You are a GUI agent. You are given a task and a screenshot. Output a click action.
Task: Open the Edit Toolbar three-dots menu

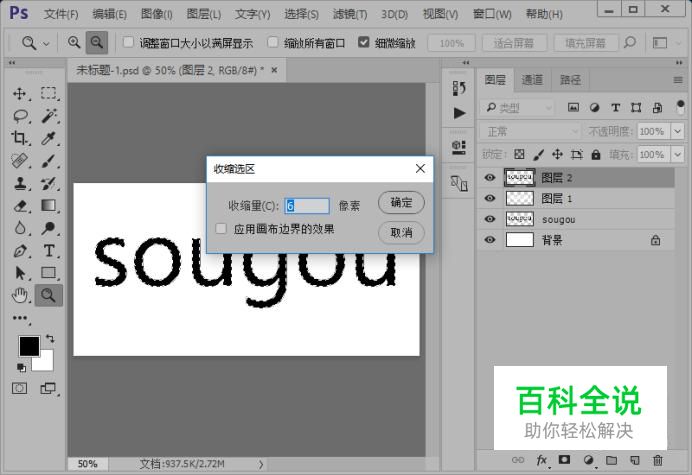click(x=20, y=318)
